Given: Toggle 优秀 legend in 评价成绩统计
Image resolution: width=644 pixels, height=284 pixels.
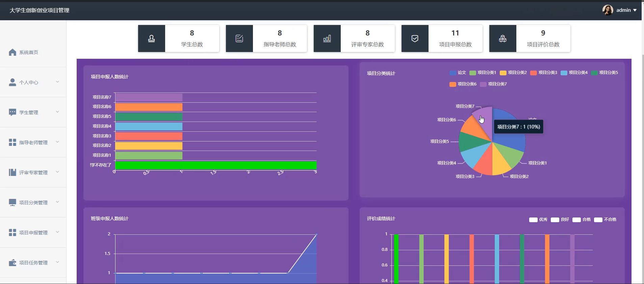Looking at the screenshot, I should coord(538,220).
